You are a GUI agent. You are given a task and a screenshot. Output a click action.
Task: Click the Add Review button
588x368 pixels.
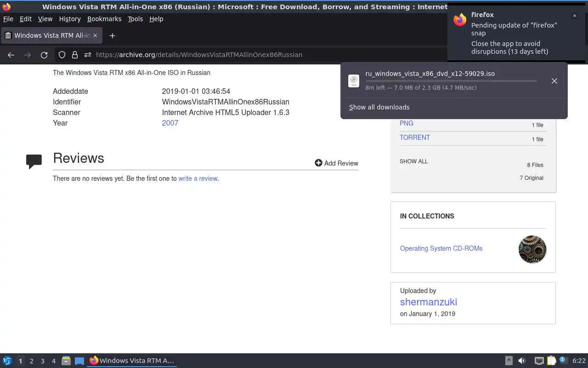pos(336,163)
